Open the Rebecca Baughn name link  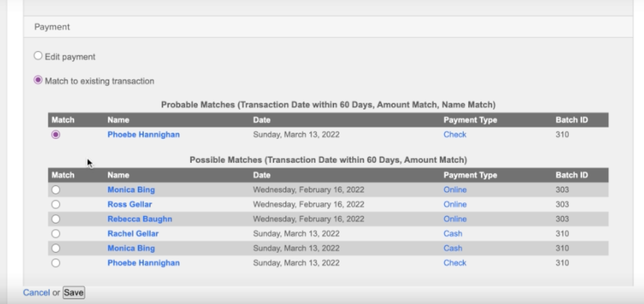coord(140,219)
